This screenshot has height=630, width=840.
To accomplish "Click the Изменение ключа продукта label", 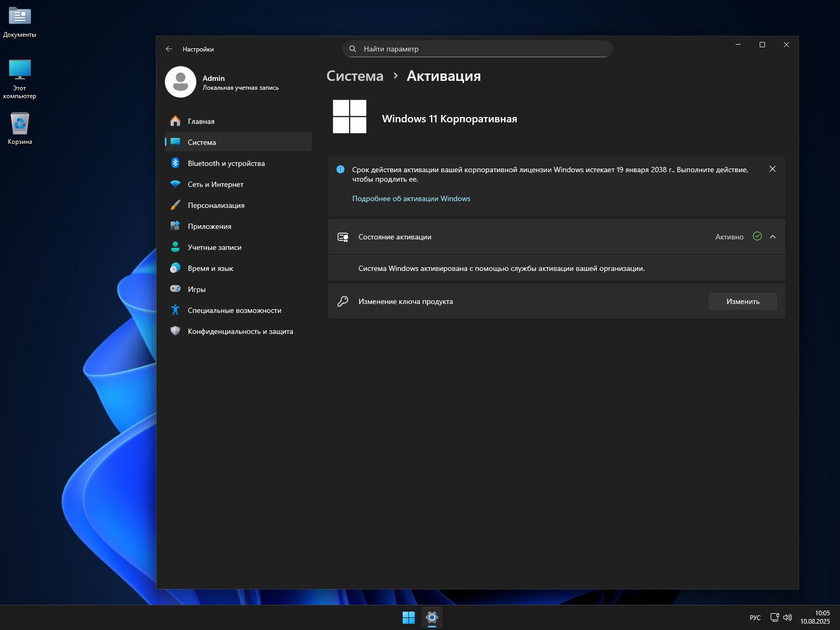I will tap(405, 301).
